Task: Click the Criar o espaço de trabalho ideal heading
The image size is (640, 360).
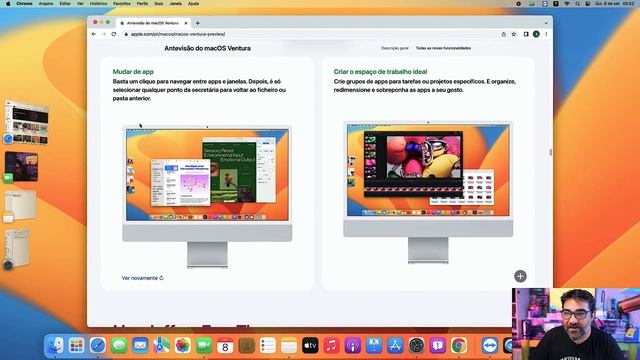Action: (x=380, y=72)
